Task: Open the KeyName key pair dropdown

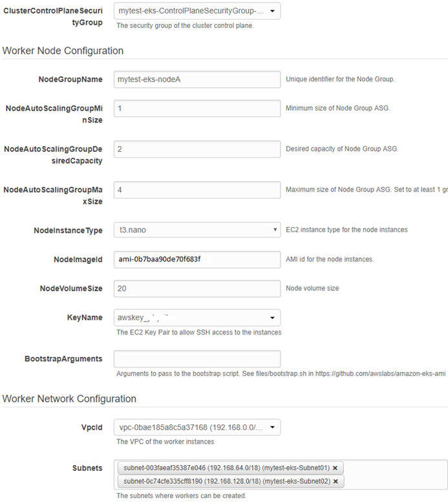Action: (197, 318)
